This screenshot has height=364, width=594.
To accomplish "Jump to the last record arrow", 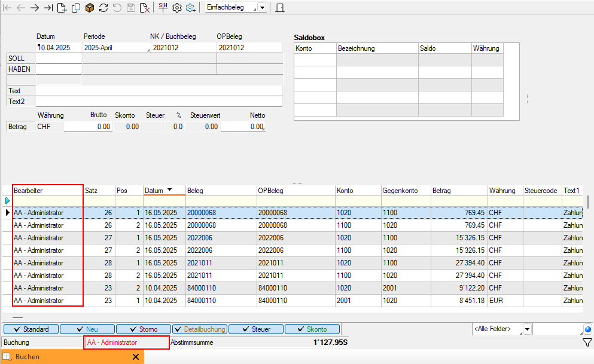I will [48, 8].
